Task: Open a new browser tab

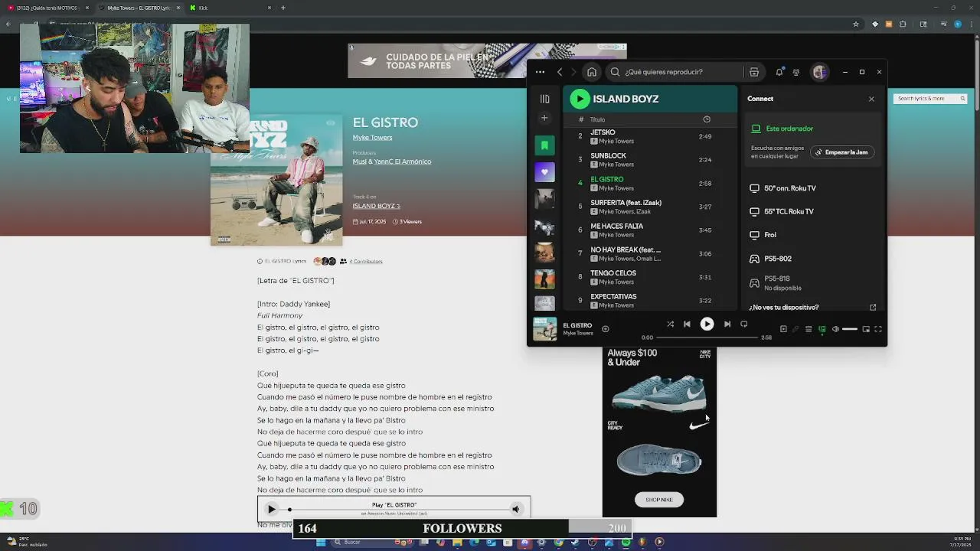Action: point(283,8)
